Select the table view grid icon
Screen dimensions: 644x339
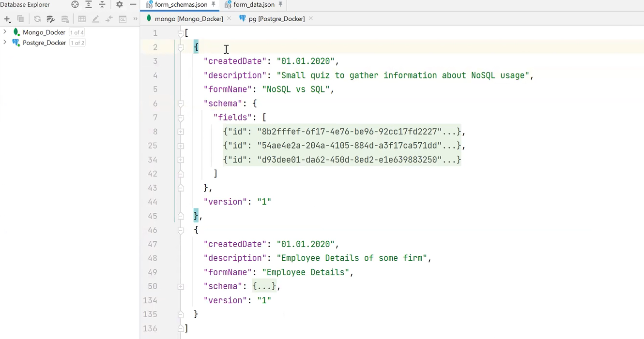coord(81,19)
